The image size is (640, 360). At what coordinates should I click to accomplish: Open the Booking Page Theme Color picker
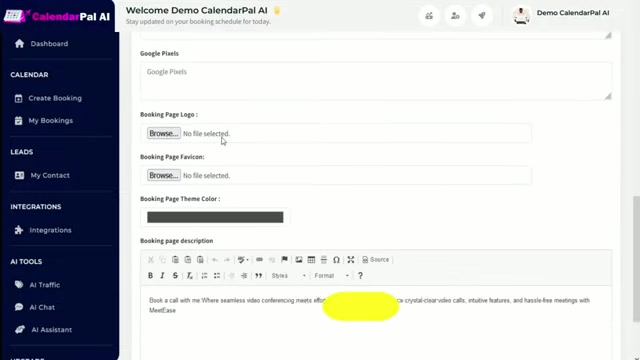click(215, 217)
